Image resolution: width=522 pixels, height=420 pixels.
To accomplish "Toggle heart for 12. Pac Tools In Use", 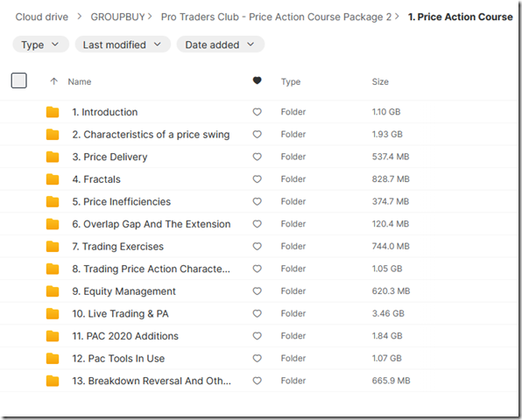I will [x=257, y=359].
